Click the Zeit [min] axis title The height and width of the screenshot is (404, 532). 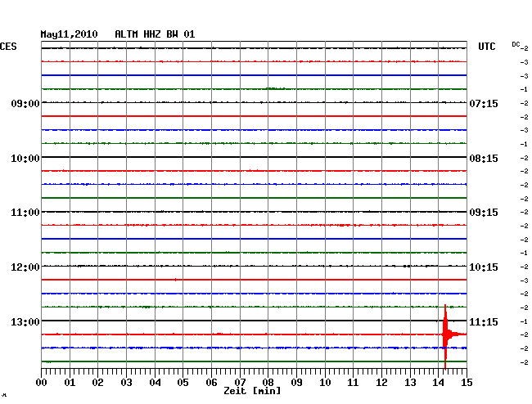pyautogui.click(x=252, y=391)
